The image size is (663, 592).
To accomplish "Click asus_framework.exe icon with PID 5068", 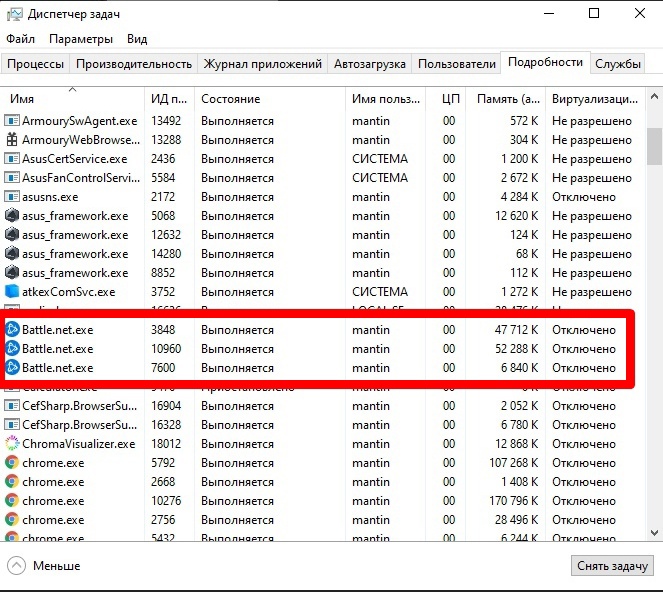I will click(12, 216).
